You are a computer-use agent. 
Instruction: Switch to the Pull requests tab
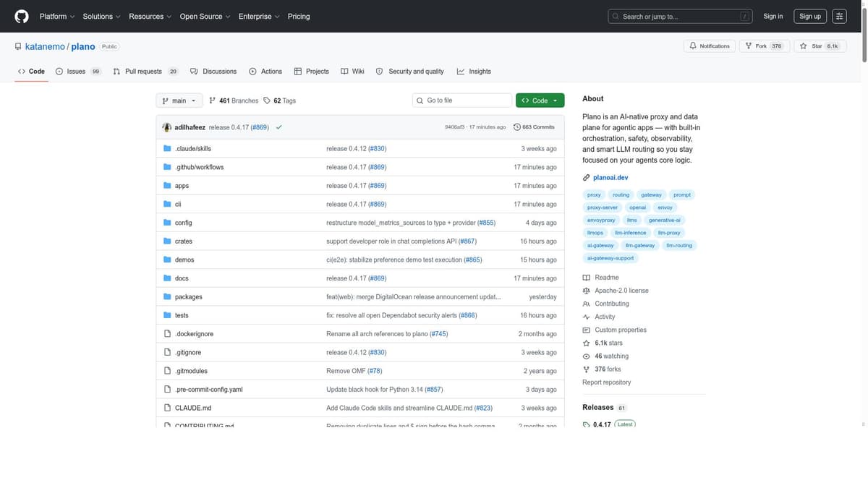coord(145,72)
